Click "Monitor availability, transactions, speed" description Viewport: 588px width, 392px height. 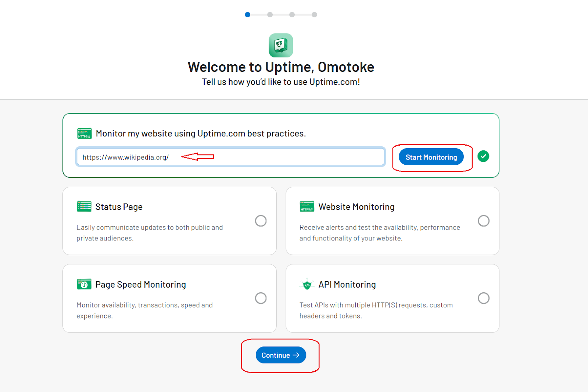[144, 310]
